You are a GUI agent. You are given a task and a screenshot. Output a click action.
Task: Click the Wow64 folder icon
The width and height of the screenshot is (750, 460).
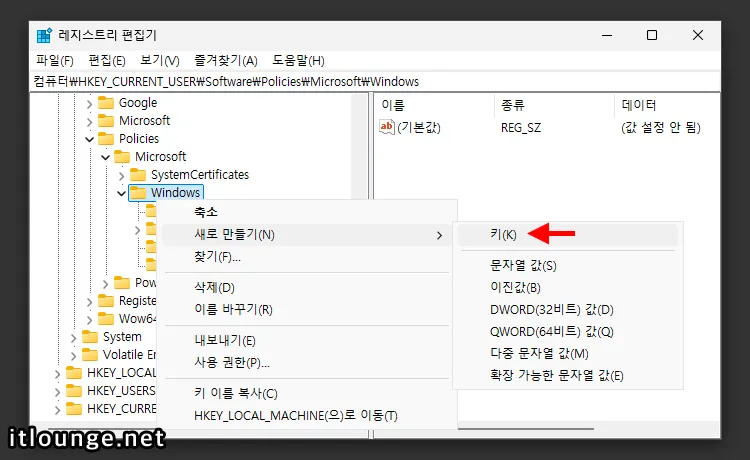106,318
